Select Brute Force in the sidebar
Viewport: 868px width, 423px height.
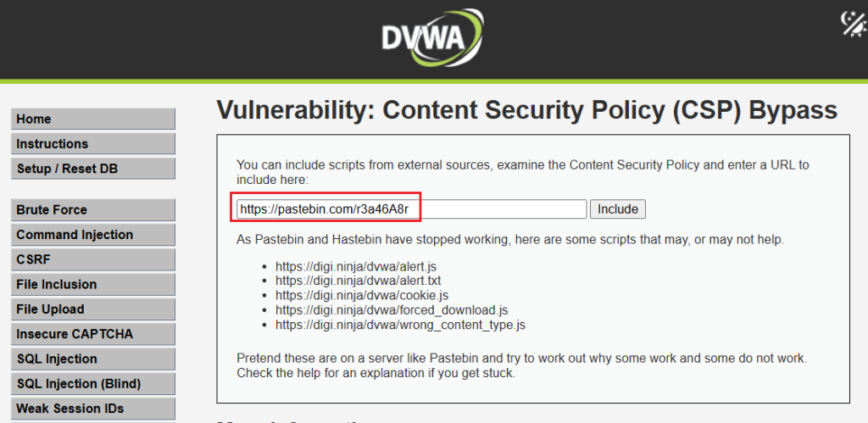[92, 210]
